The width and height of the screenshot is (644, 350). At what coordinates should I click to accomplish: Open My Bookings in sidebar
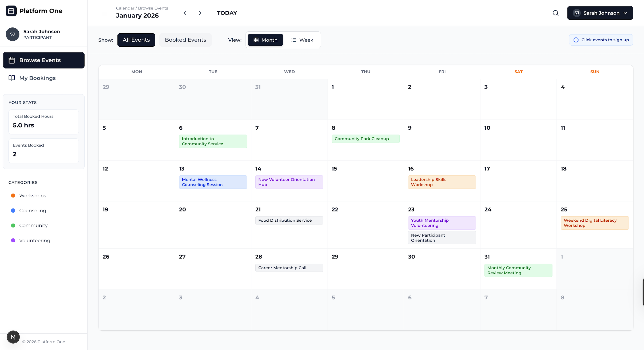(x=37, y=78)
